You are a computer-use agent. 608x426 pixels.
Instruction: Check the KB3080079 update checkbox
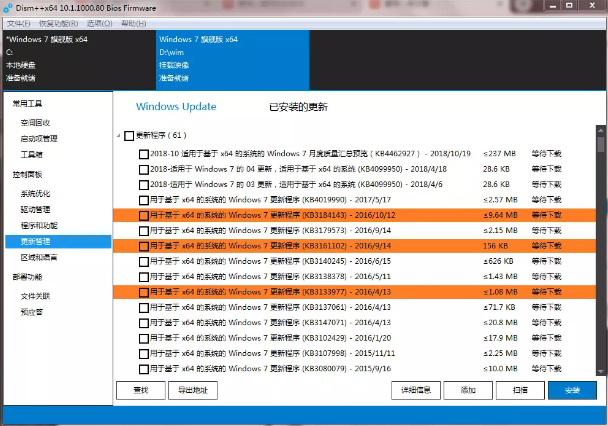pos(144,369)
